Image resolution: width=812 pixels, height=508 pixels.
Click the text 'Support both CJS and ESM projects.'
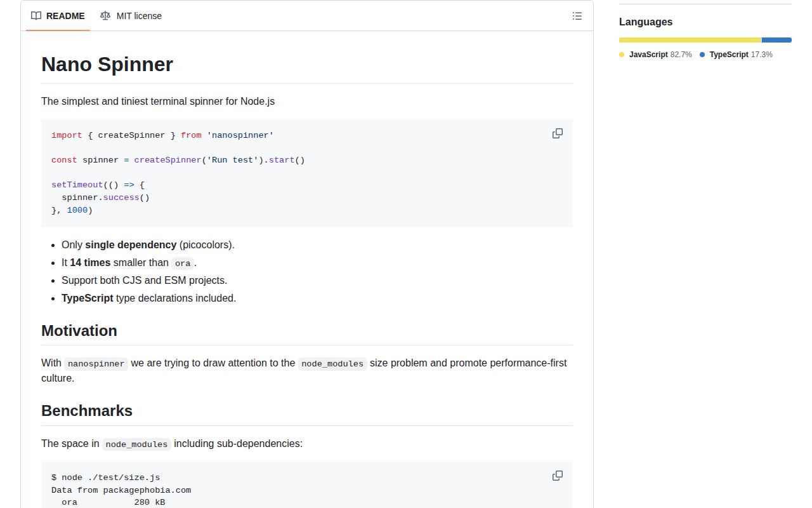point(144,280)
